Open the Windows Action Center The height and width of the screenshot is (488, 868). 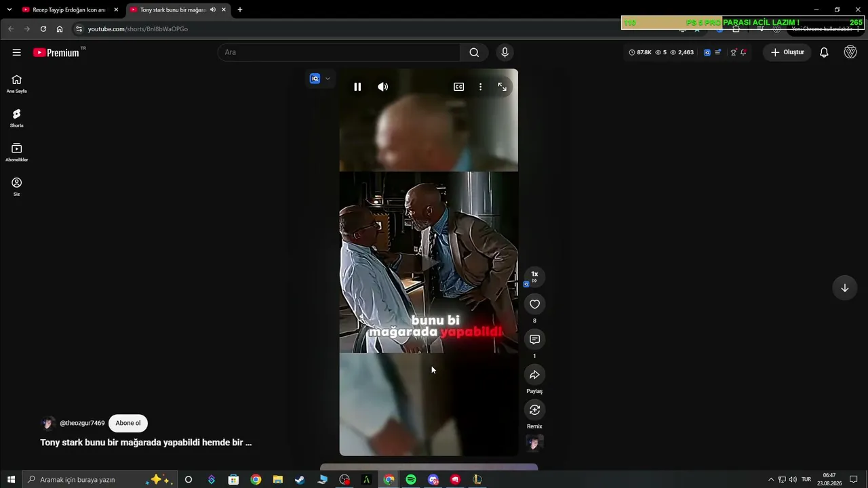coord(854,480)
